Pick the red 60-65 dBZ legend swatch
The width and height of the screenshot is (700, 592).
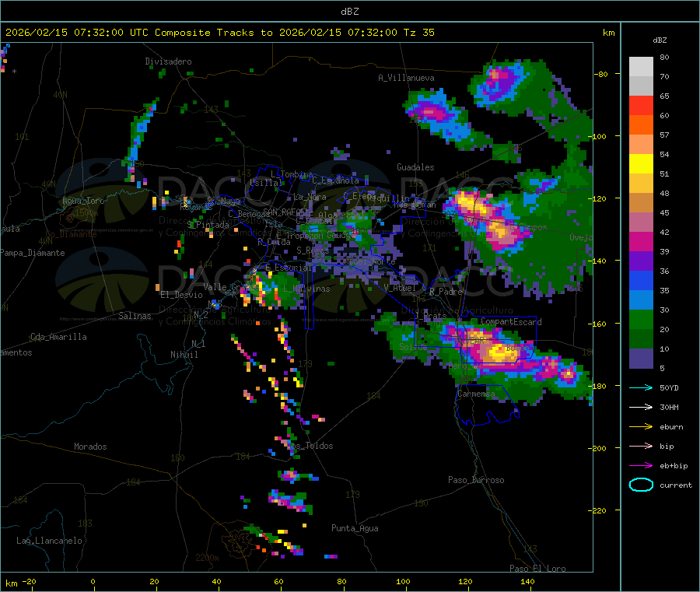641,105
